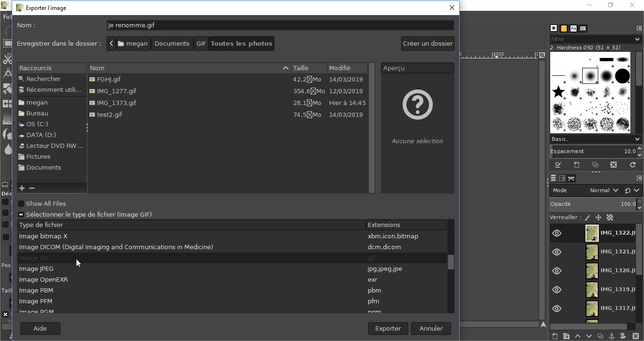644x341 pixels.
Task: Hide the IMG_1322 layer
Action: tap(557, 233)
